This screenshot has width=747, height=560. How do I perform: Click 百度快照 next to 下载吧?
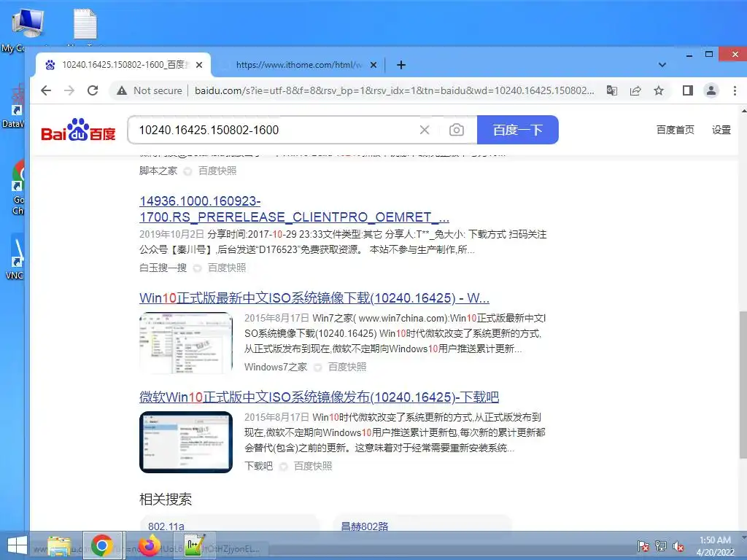313,466
